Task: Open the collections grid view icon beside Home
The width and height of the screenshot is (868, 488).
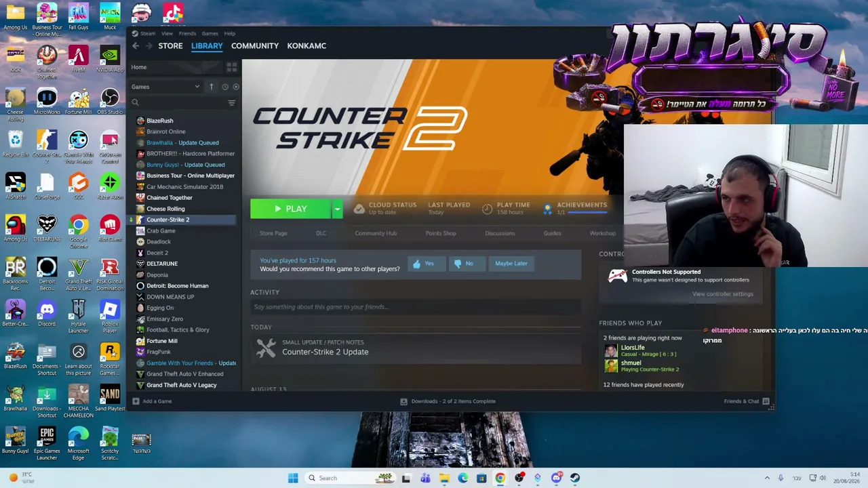Action: [231, 67]
